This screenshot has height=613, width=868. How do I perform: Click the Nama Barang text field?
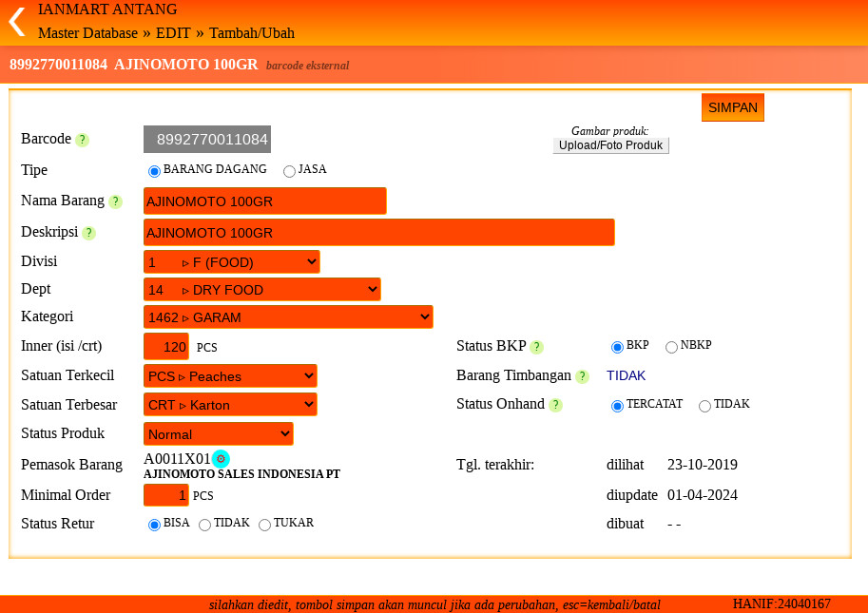[264, 201]
